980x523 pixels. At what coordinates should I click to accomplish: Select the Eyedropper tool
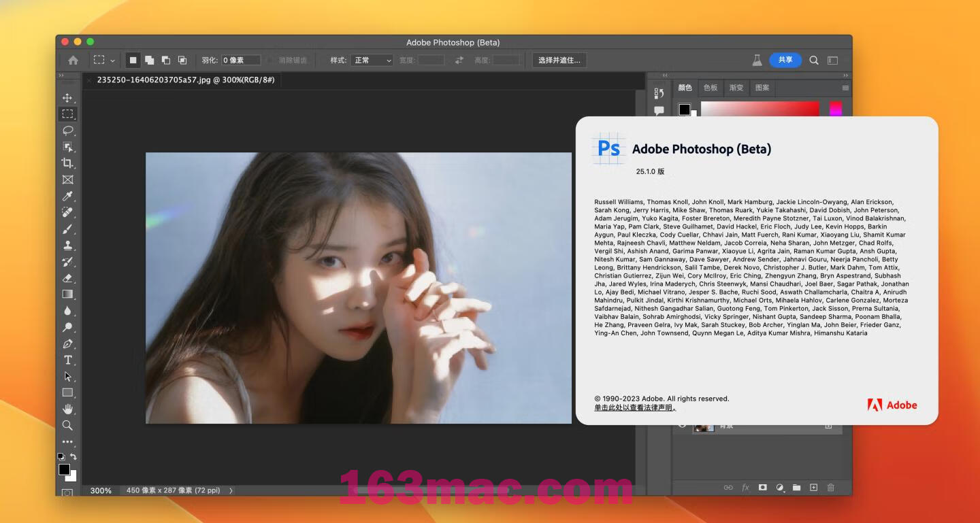[67, 196]
